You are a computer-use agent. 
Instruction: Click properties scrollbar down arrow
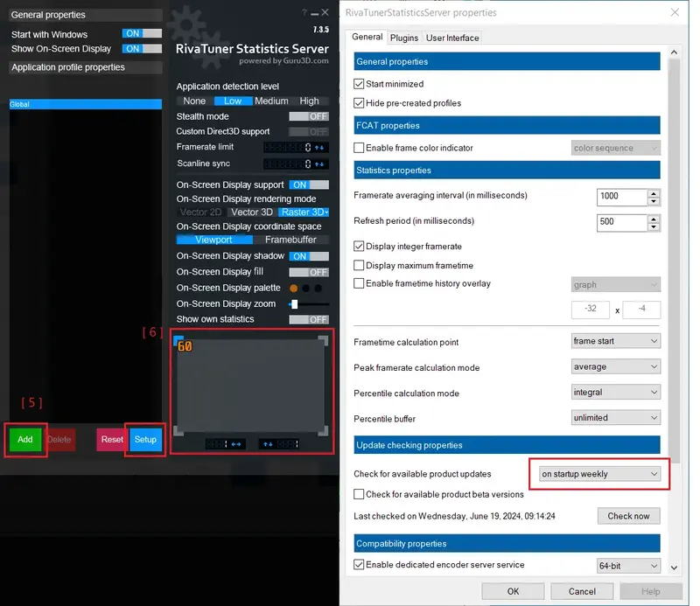[x=674, y=568]
